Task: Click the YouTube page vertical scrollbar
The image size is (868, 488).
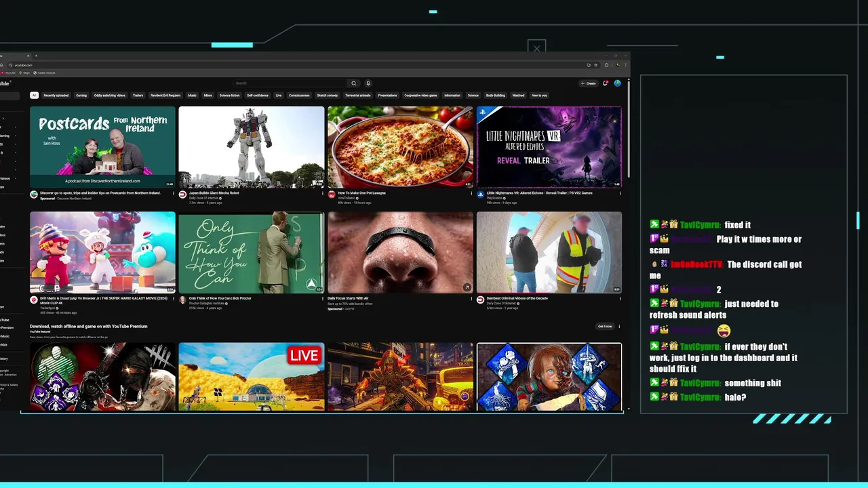Action: pos(628,129)
